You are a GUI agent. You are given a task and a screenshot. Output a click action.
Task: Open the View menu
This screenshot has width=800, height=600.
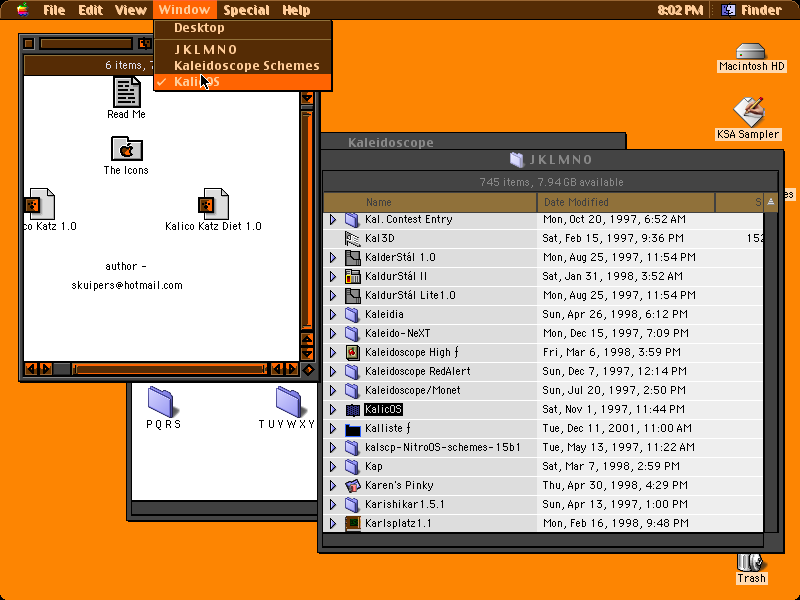coord(131,10)
